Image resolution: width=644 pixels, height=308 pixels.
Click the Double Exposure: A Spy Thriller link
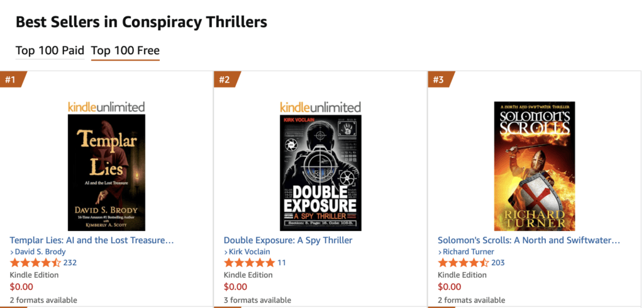click(x=288, y=240)
